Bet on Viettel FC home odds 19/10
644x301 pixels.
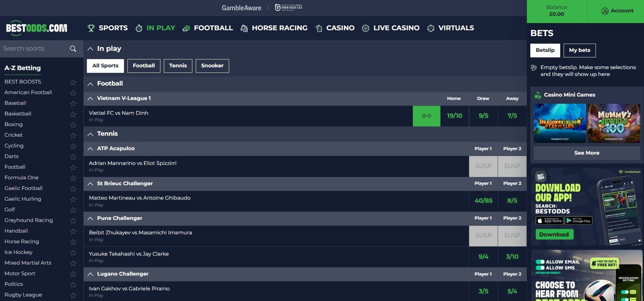pyautogui.click(x=454, y=116)
